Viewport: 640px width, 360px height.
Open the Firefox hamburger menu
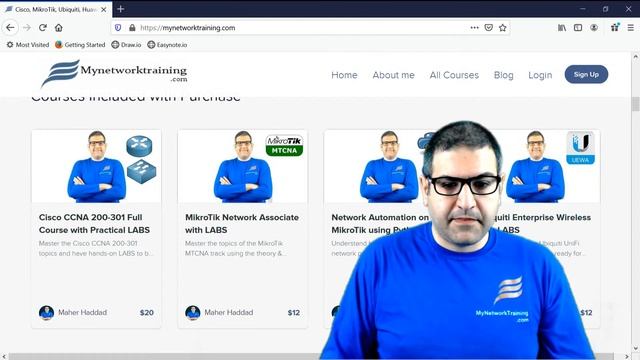click(631, 28)
